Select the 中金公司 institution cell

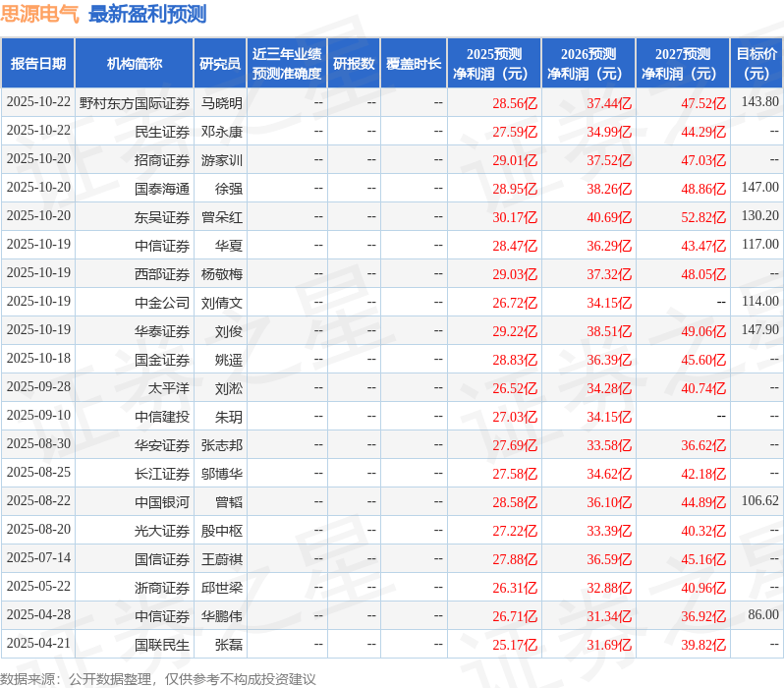coord(134,303)
